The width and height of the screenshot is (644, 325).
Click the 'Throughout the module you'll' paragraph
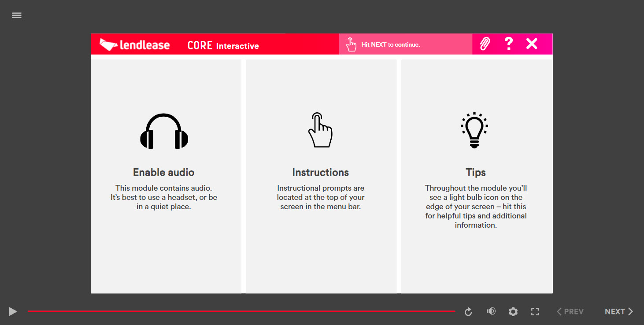pyautogui.click(x=476, y=207)
